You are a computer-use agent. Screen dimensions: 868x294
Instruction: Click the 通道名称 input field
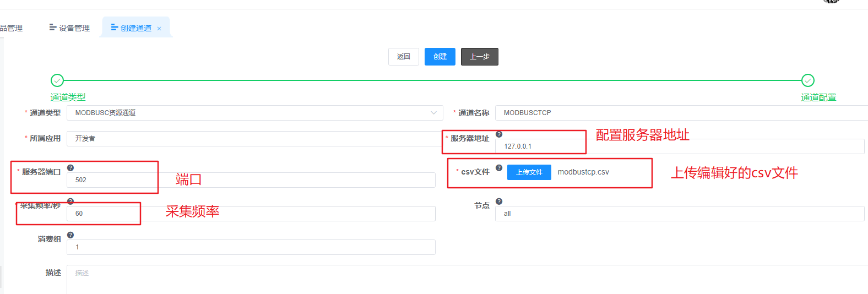click(x=681, y=113)
